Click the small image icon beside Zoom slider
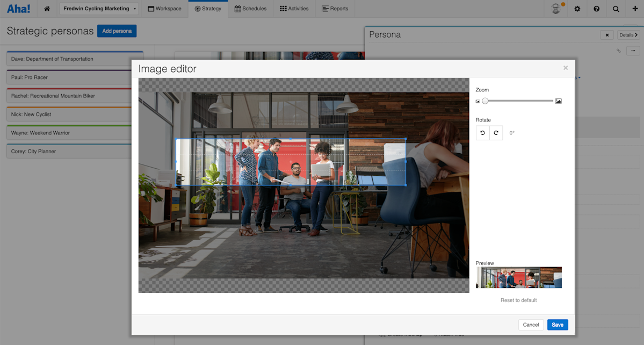 click(477, 100)
